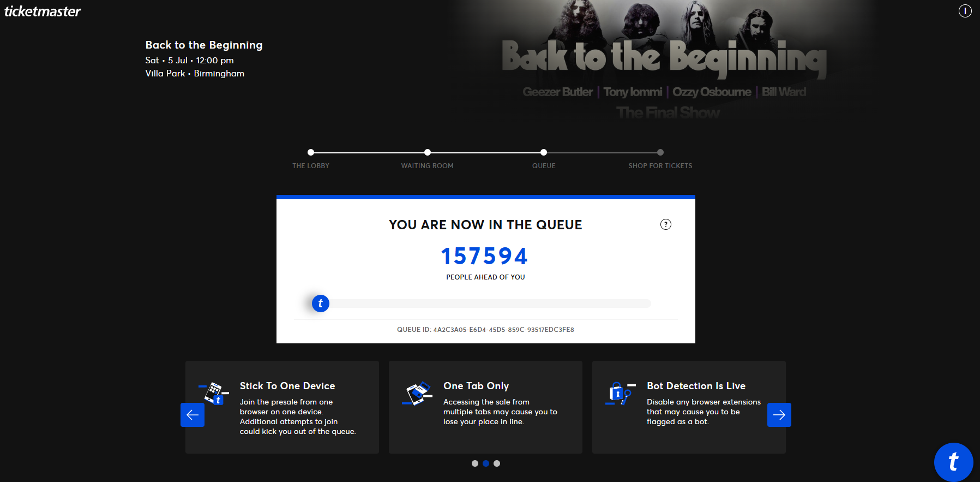Screen dimensions: 980x482
Task: Click the One Tab Only icon
Action: [x=418, y=394]
